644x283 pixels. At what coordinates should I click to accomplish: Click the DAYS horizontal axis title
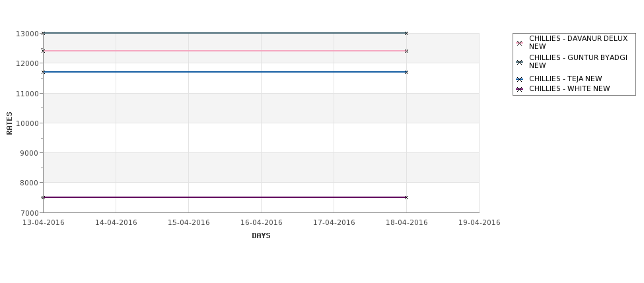click(x=261, y=236)
